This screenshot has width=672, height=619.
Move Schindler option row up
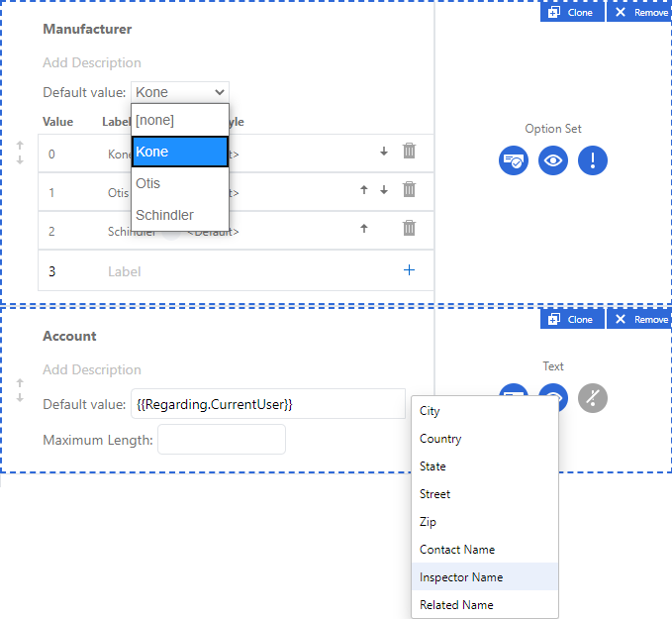pyautogui.click(x=364, y=229)
